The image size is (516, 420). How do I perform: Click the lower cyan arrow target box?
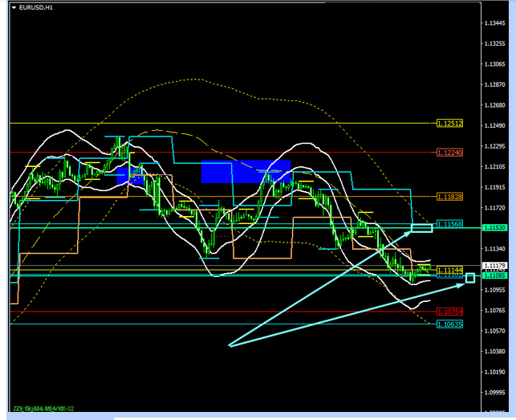470,278
